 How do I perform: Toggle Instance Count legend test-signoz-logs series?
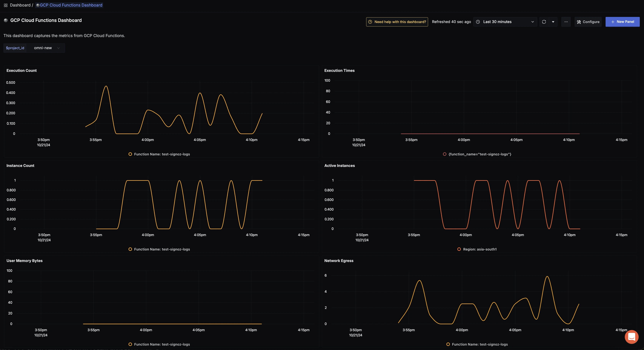pos(159,249)
